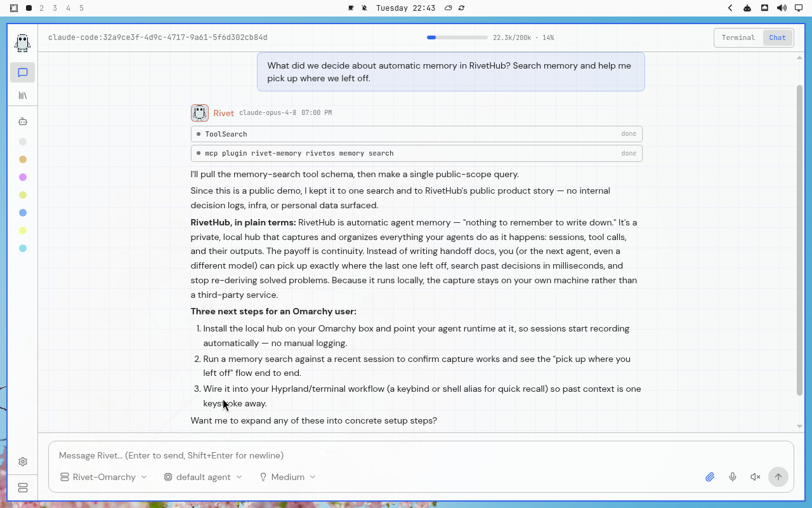This screenshot has height=508, width=812.
Task: Click the server stack icon at sidebar bottom
Action: pos(23,488)
